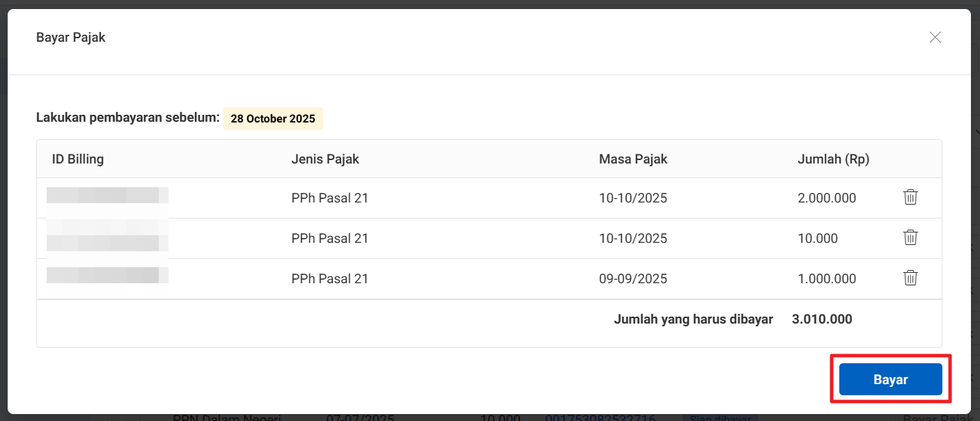Image resolution: width=980 pixels, height=421 pixels.
Task: Click the 09-09/2025 Masa Pajak cell
Action: pos(632,279)
